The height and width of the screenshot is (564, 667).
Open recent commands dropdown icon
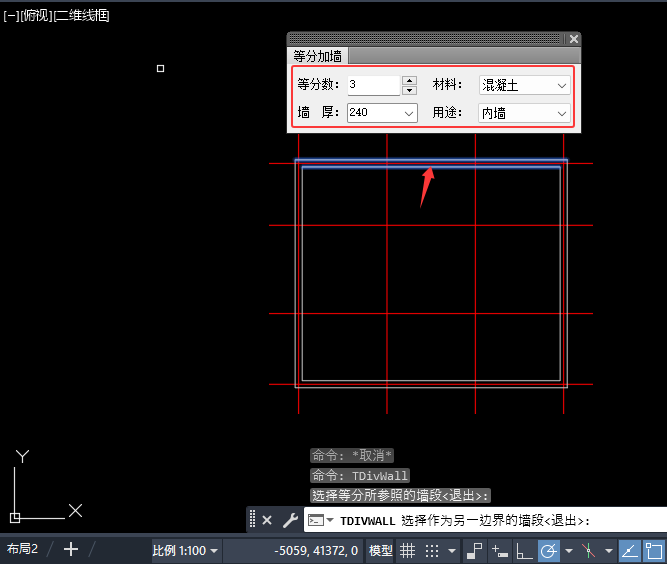point(321,520)
